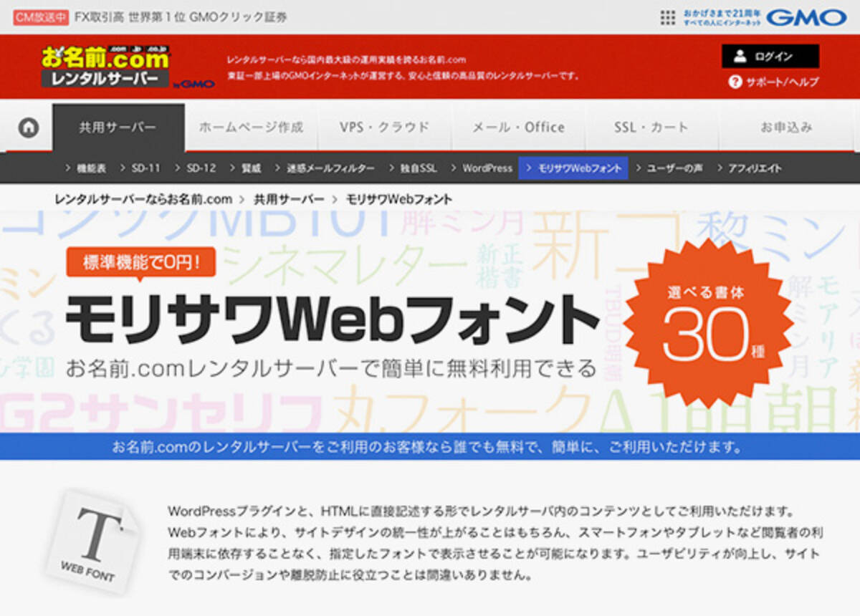Image resolution: width=860 pixels, height=616 pixels.
Task: Click the CM放送中 red label
Action: [42, 17]
